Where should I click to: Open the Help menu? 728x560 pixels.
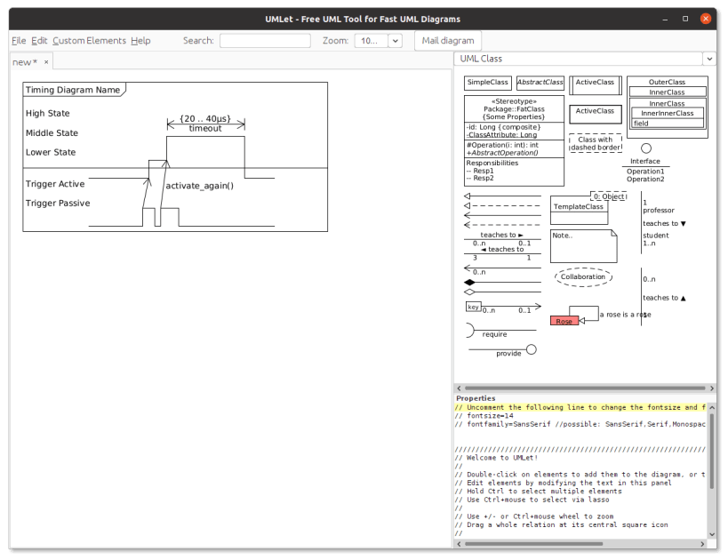(x=140, y=41)
